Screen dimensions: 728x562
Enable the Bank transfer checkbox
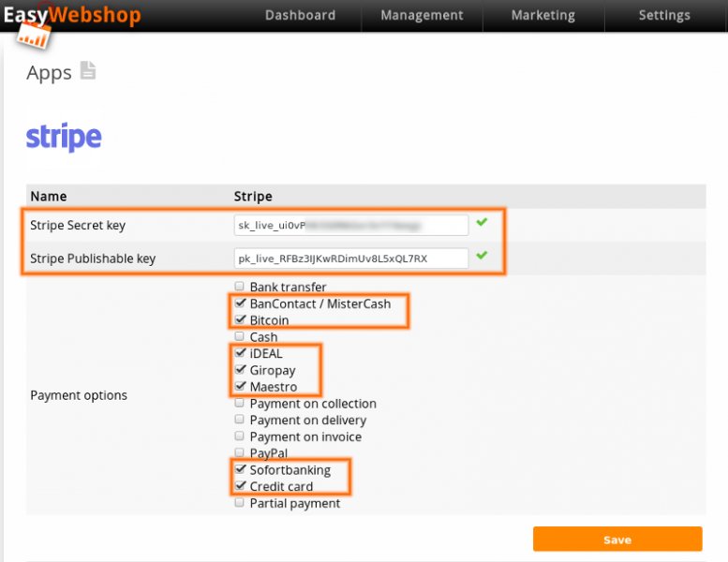[x=240, y=287]
